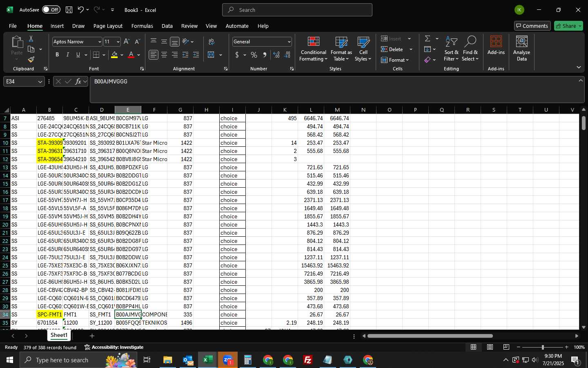This screenshot has height=368, width=588.
Task: Open the font size dropdown
Action: 118,42
